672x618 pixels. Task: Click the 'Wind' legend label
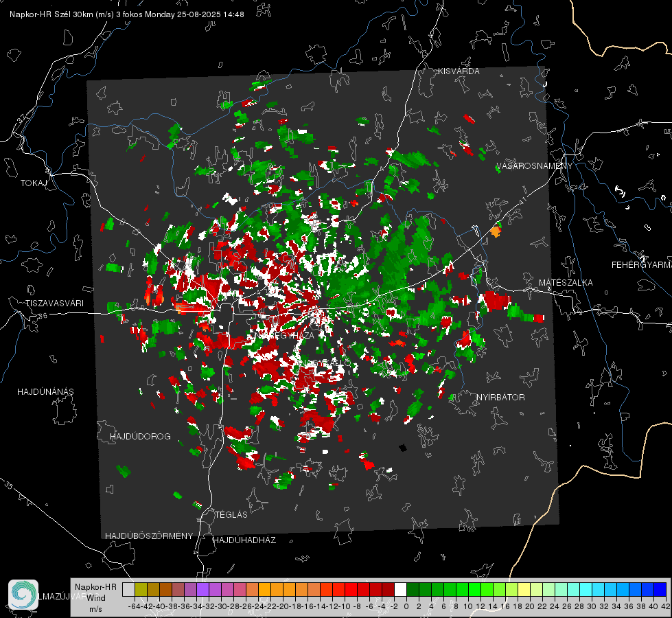pos(95,597)
